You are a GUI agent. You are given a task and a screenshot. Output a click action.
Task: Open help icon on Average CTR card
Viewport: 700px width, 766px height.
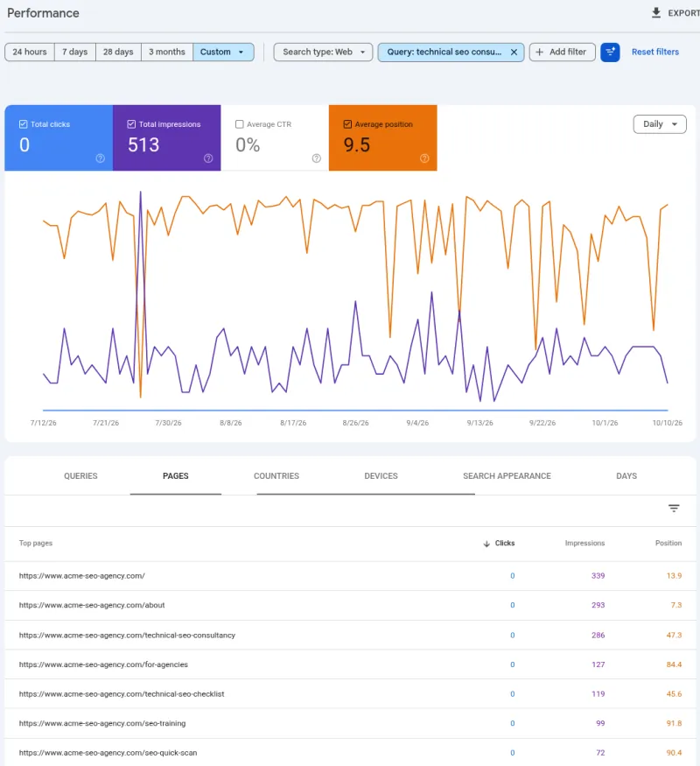[x=317, y=158]
